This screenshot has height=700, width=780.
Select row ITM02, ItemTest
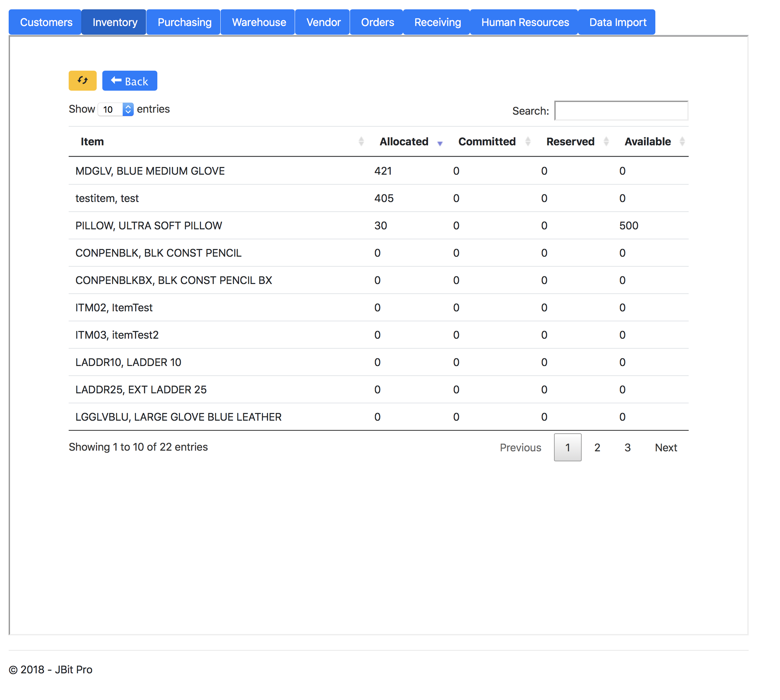[378, 307]
